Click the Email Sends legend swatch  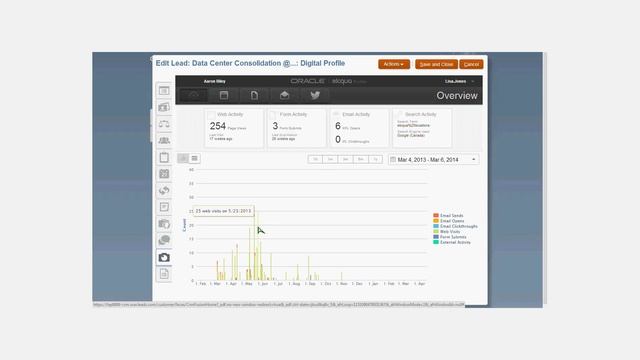(436, 216)
